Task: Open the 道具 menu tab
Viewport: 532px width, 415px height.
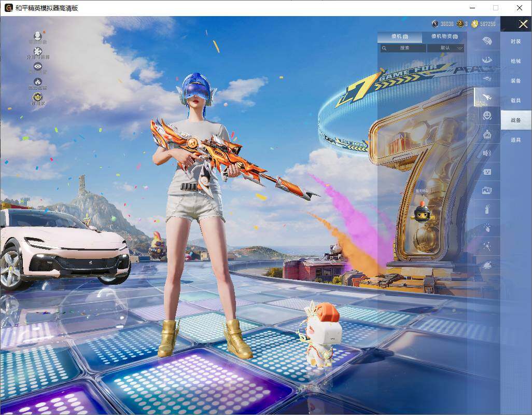Action: [x=516, y=140]
